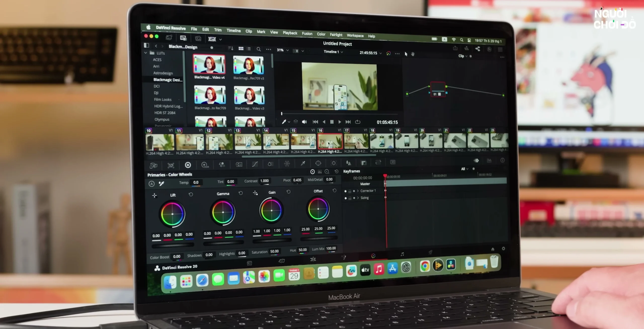Open the Color menu

[321, 34]
